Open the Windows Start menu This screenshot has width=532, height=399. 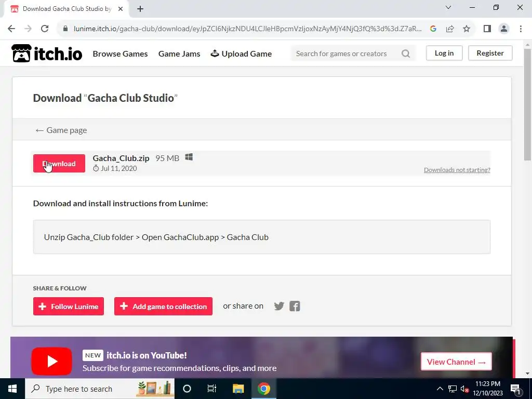click(x=12, y=389)
